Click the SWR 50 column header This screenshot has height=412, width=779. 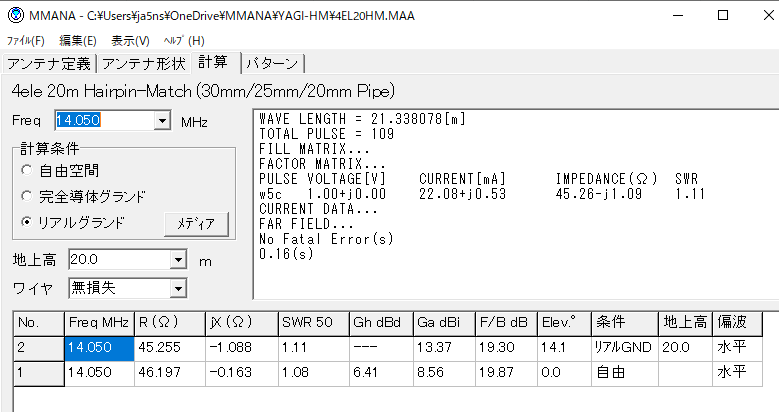pyautogui.click(x=311, y=323)
